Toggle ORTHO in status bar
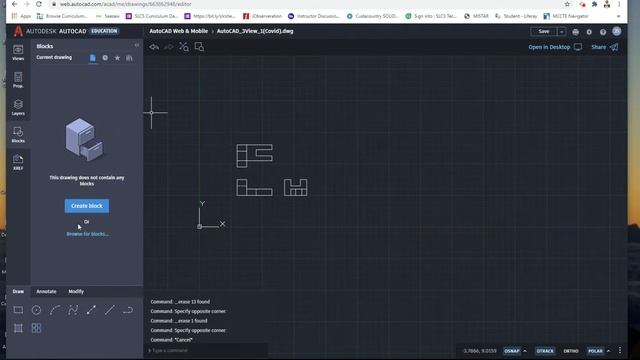640x360 pixels. click(x=571, y=351)
